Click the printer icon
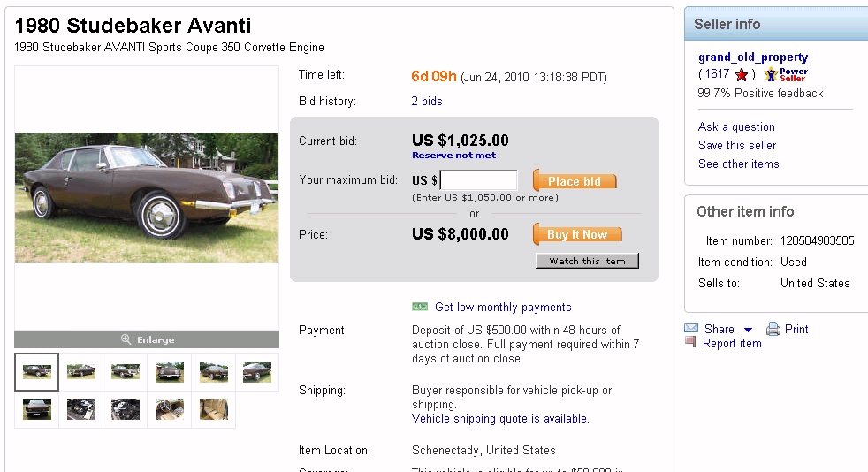Image resolution: width=868 pixels, height=472 pixels. [773, 329]
